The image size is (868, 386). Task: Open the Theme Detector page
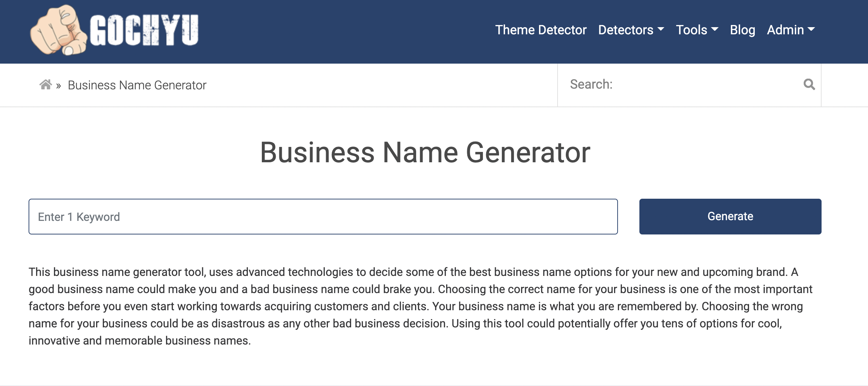540,30
